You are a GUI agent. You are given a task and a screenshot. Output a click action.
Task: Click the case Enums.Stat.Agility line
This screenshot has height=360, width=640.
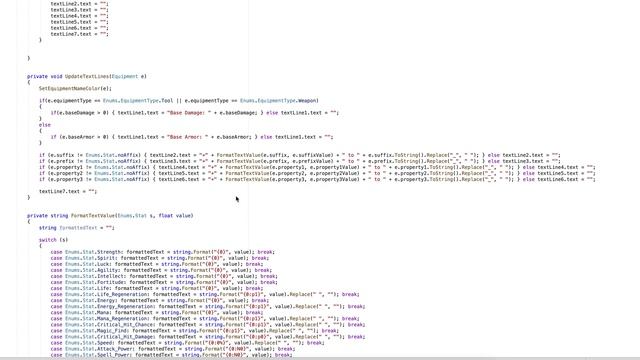point(161,270)
